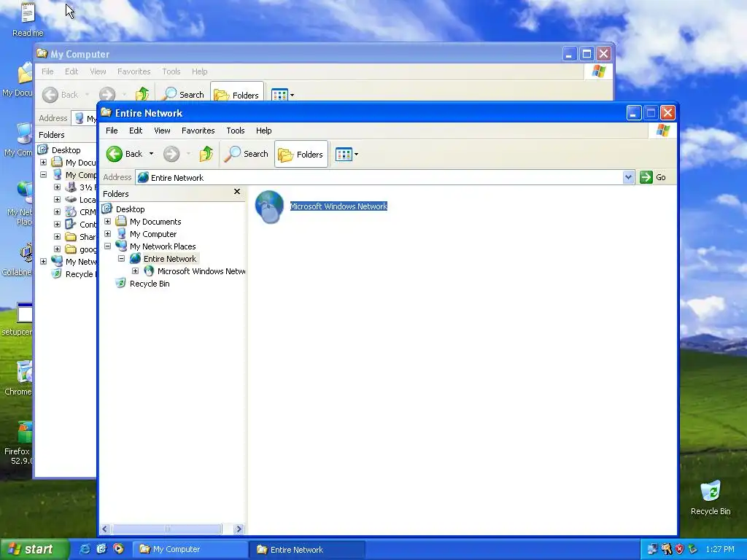Click the network connection tray icon

pyautogui.click(x=653, y=550)
